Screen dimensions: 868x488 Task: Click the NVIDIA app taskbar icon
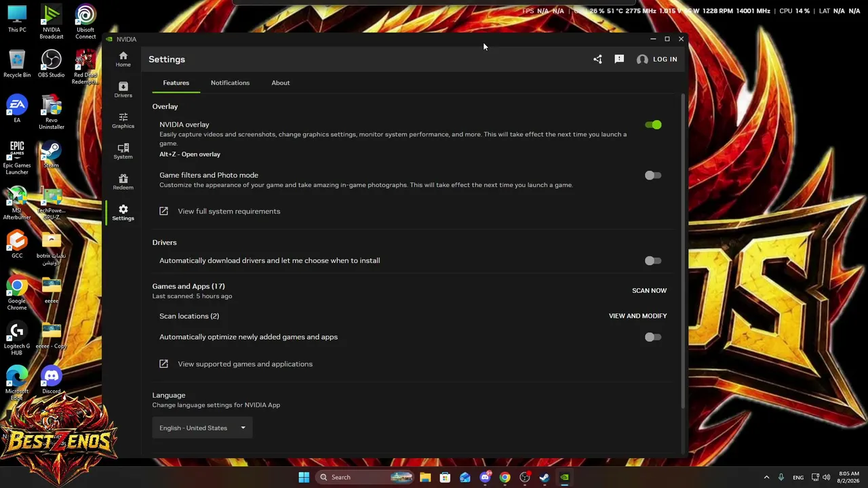point(564,477)
